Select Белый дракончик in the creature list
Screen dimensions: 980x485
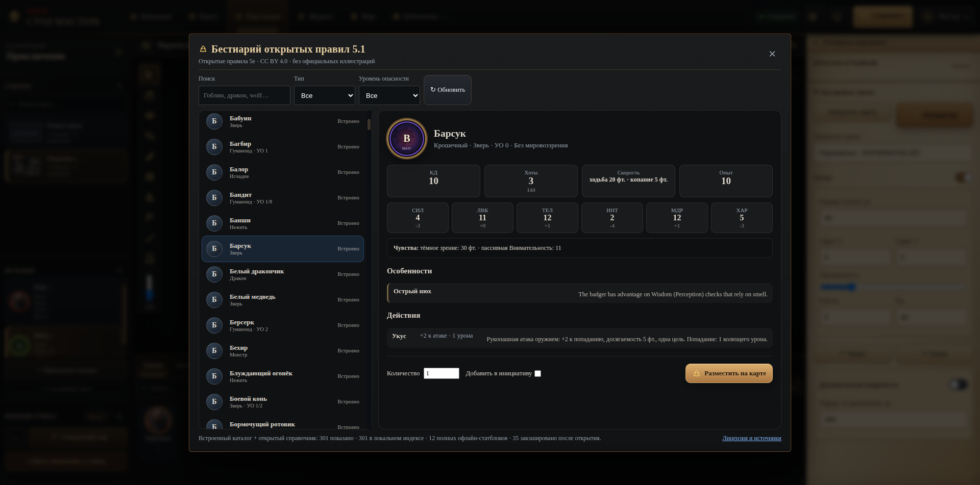click(283, 274)
